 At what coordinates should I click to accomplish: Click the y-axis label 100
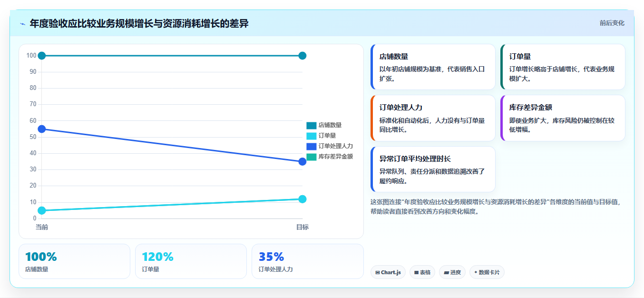[31, 56]
